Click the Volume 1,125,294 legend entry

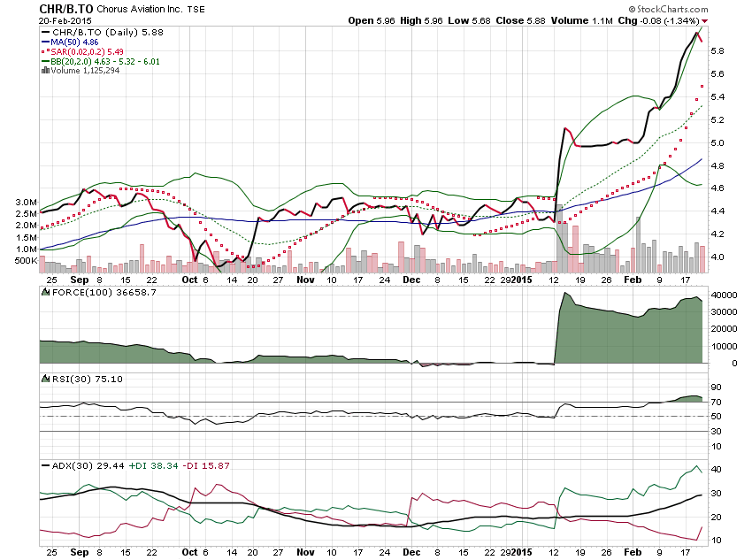[x=85, y=71]
